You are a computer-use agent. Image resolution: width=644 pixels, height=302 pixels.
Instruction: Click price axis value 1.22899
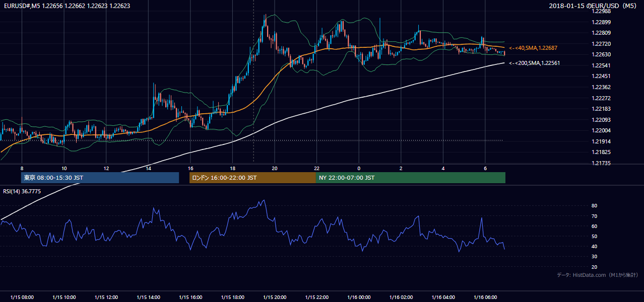[x=602, y=22]
